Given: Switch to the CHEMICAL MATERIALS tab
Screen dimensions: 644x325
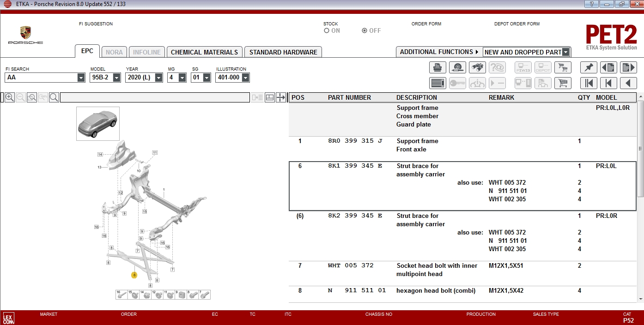Looking at the screenshot, I should pyautogui.click(x=204, y=52).
